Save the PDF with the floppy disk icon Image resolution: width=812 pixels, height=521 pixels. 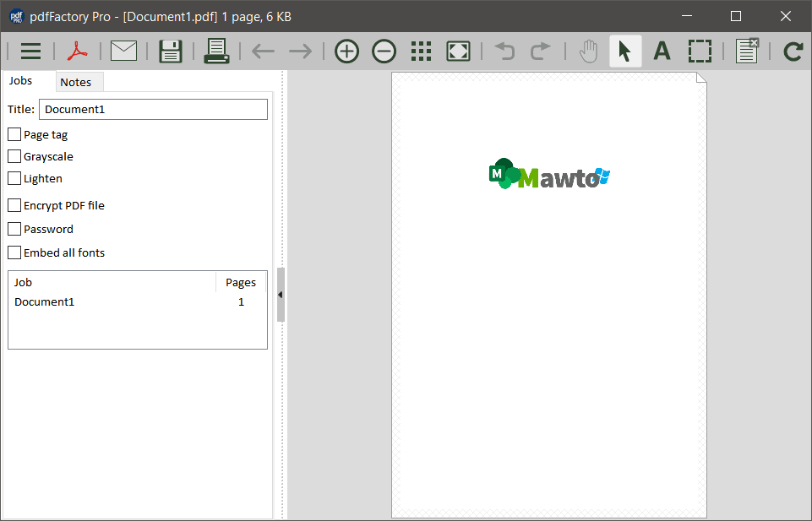coord(171,52)
